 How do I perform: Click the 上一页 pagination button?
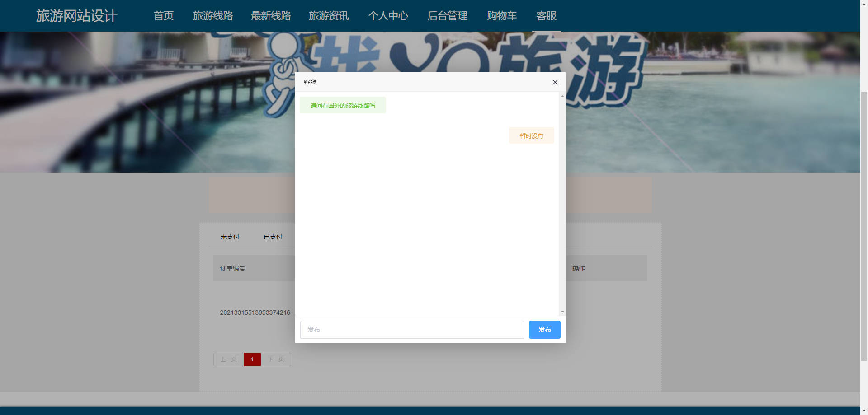click(228, 359)
